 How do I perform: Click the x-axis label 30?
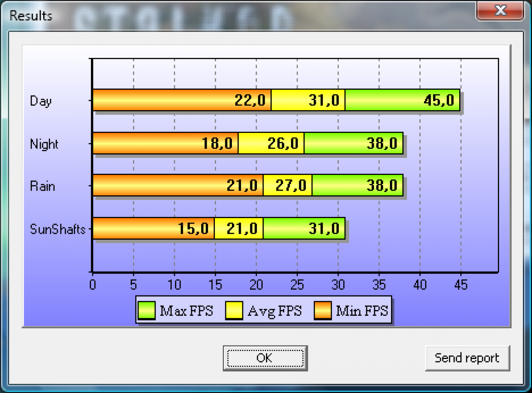coord(338,285)
